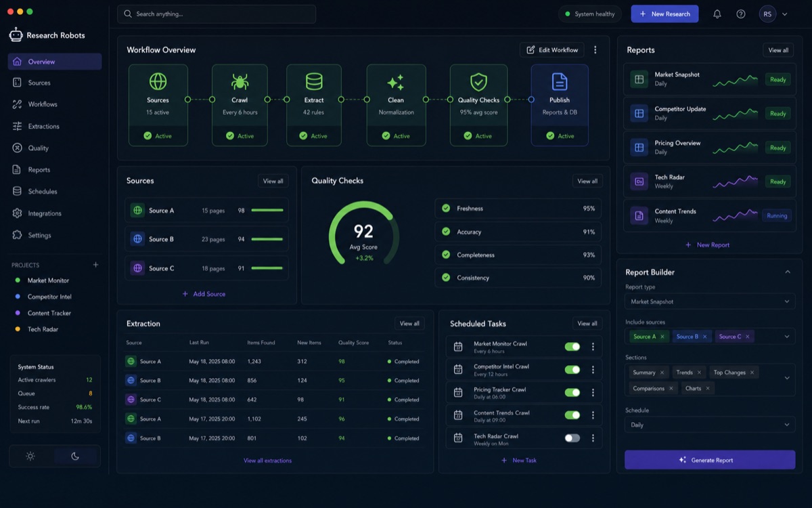Click the Source C score progress bar
This screenshot has width=812, height=508.
(x=267, y=268)
